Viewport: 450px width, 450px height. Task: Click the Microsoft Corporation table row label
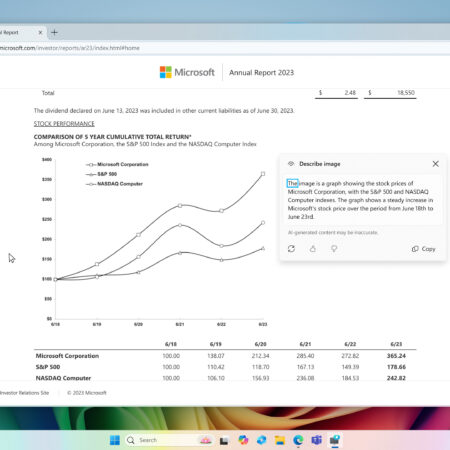[x=67, y=356]
